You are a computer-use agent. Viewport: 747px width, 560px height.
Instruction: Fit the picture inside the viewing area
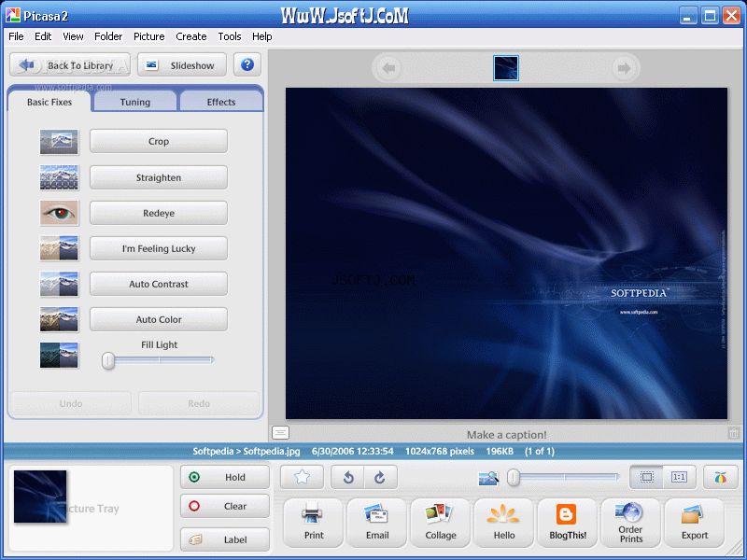646,477
